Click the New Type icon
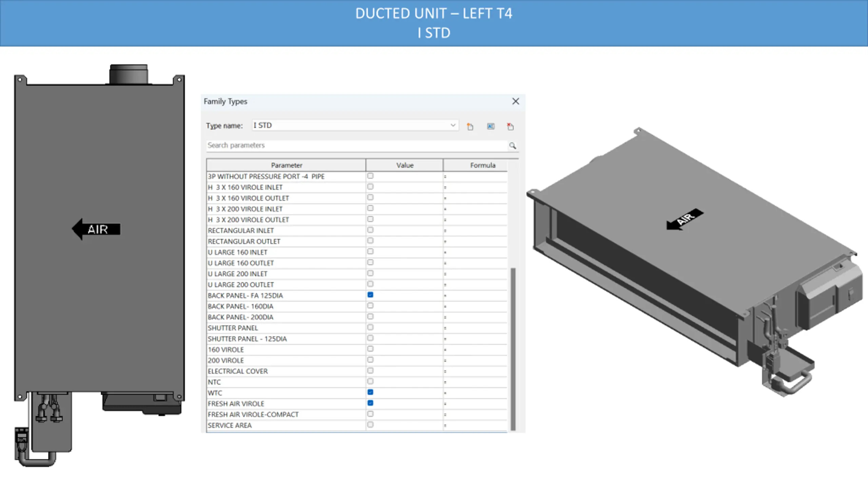Image resolution: width=868 pixels, height=488 pixels. coord(470,126)
